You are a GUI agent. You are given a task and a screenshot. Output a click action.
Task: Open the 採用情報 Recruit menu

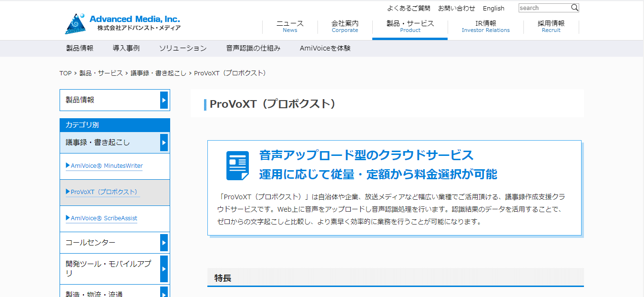551,26
